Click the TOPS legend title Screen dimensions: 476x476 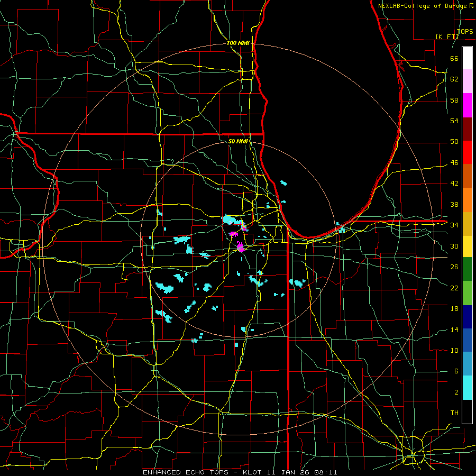point(465,32)
